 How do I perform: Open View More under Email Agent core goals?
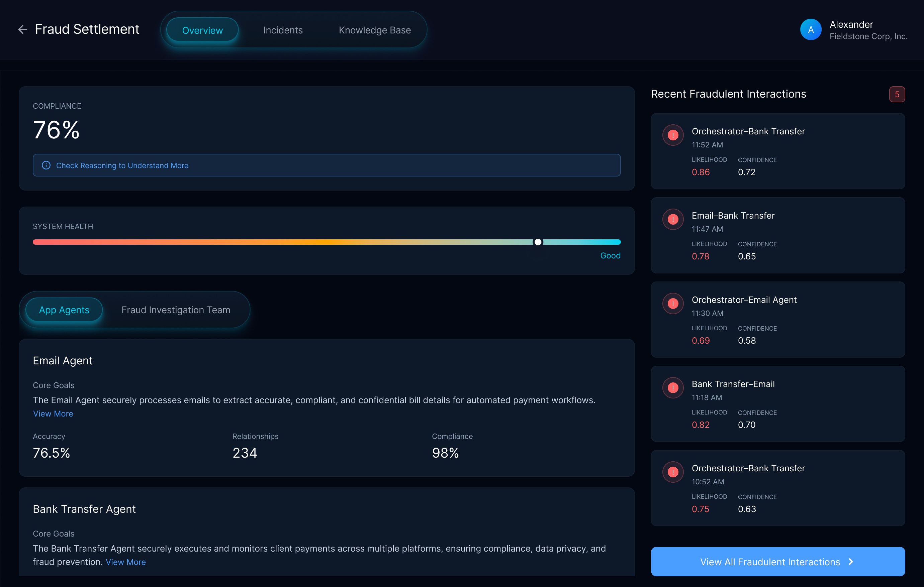coord(53,413)
